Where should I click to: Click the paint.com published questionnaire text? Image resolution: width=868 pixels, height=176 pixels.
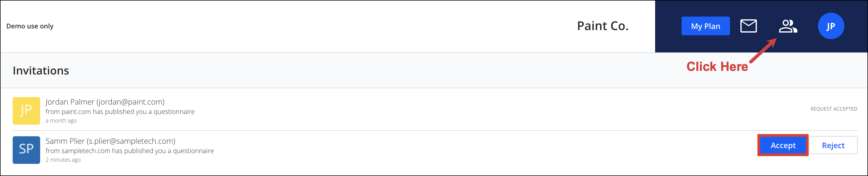point(120,111)
